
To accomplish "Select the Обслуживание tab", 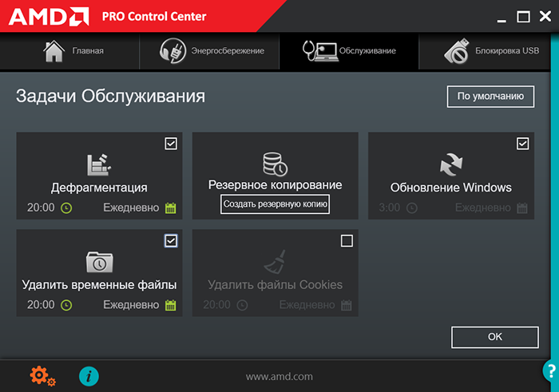I will 349,51.
